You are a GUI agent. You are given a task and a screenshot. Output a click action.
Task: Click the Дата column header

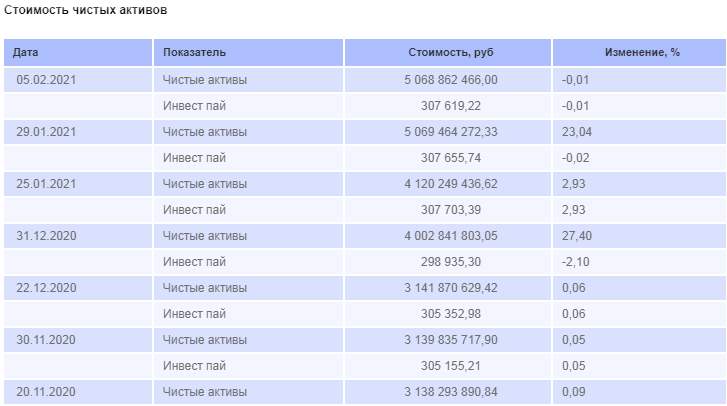(x=78, y=52)
